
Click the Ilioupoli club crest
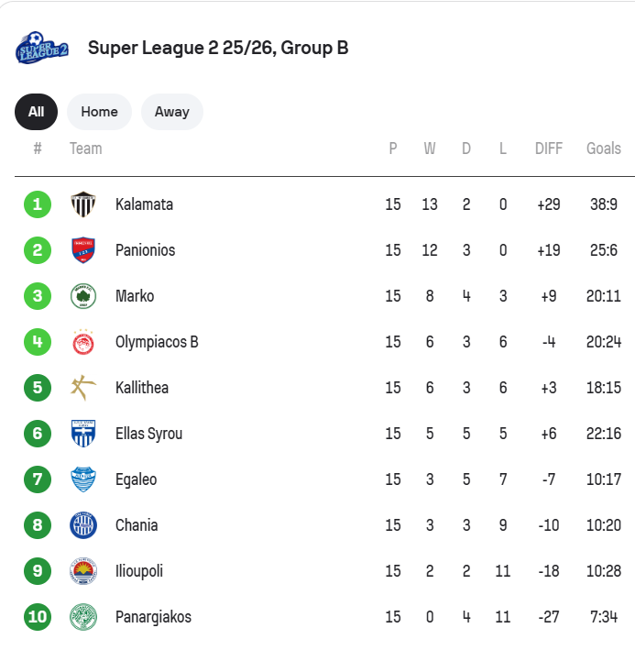[83, 571]
